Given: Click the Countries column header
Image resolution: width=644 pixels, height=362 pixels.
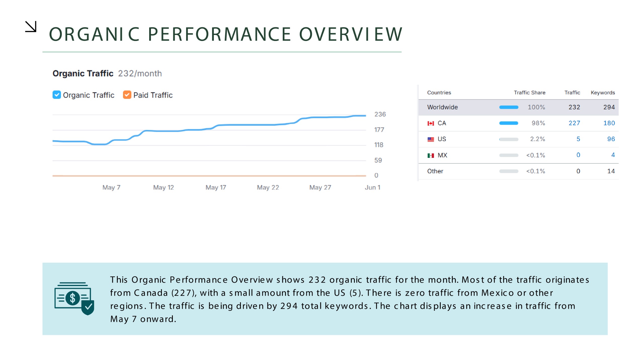Looking at the screenshot, I should click(439, 93).
